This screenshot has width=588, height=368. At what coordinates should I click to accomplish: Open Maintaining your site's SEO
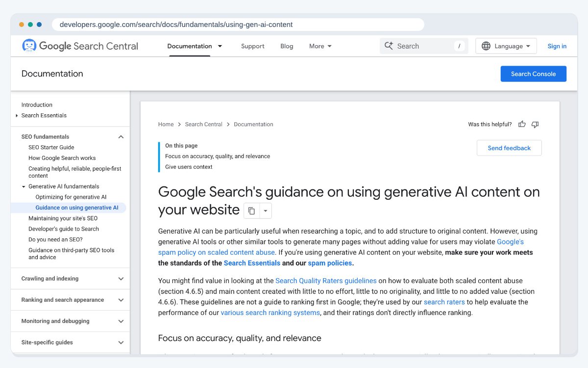(x=63, y=218)
